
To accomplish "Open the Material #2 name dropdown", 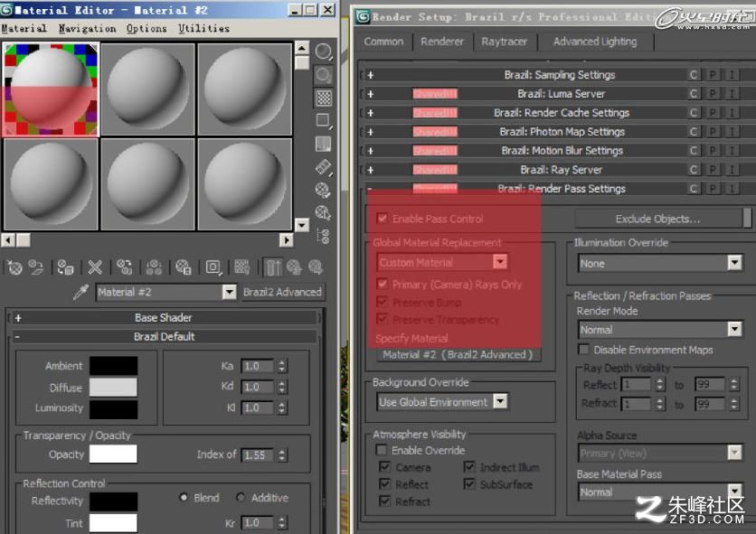I will (229, 292).
